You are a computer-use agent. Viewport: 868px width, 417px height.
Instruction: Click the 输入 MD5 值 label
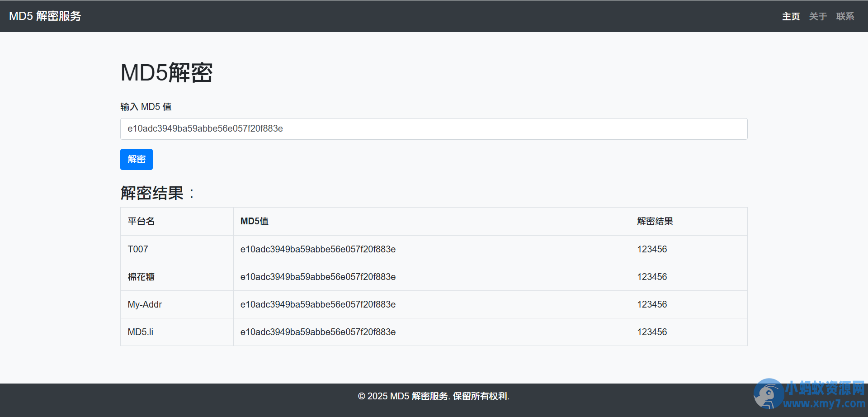pyautogui.click(x=146, y=107)
